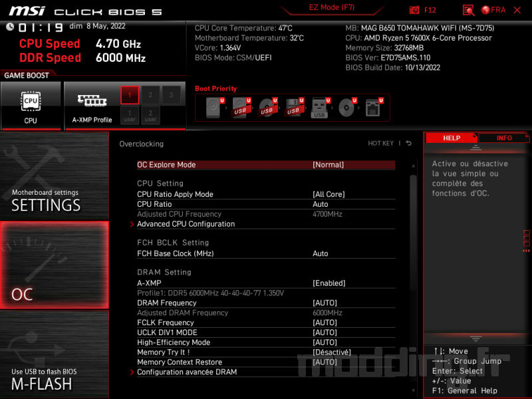Screen dimensions: 532x399
Task: Click the Boot Priority heading
Action: pyautogui.click(x=215, y=88)
